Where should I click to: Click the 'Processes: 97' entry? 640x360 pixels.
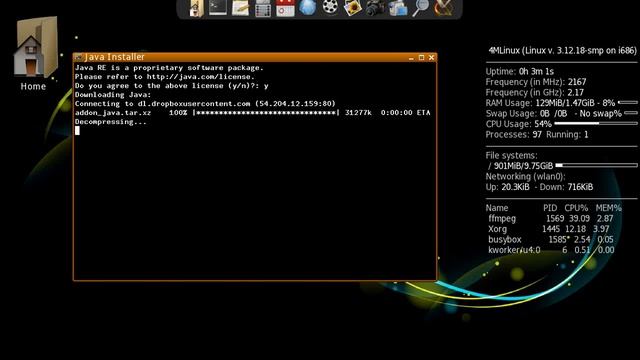coord(513,135)
